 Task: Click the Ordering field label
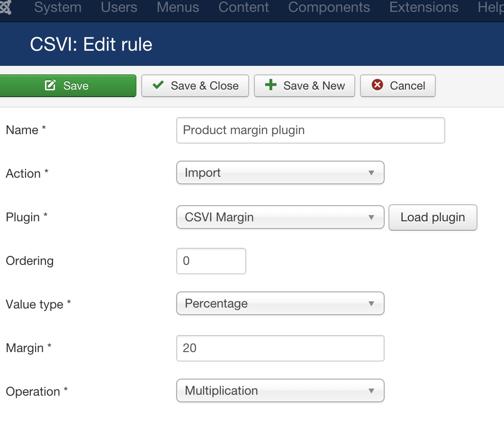pos(29,261)
